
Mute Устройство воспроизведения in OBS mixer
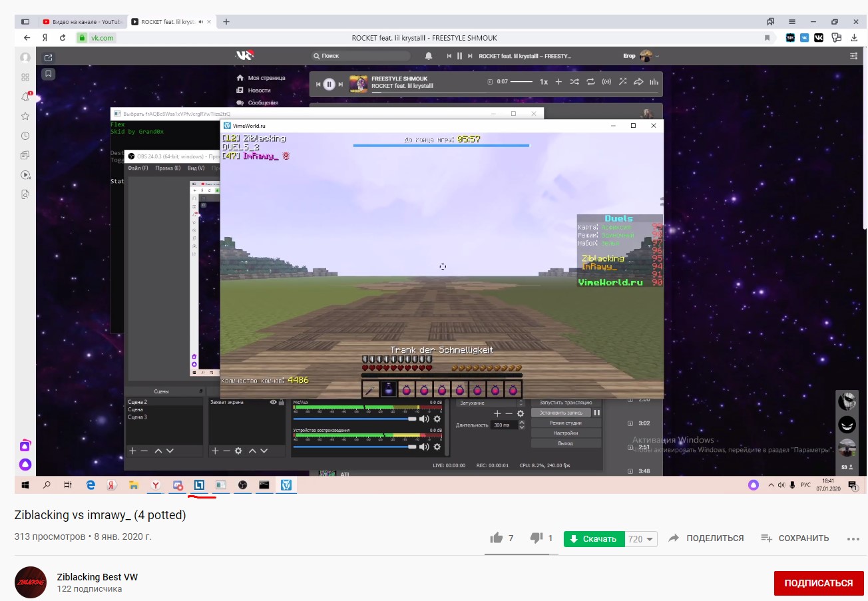pos(424,446)
